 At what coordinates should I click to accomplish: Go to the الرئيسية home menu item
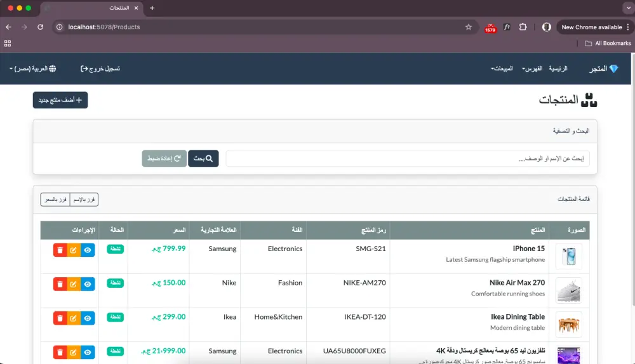click(x=558, y=68)
